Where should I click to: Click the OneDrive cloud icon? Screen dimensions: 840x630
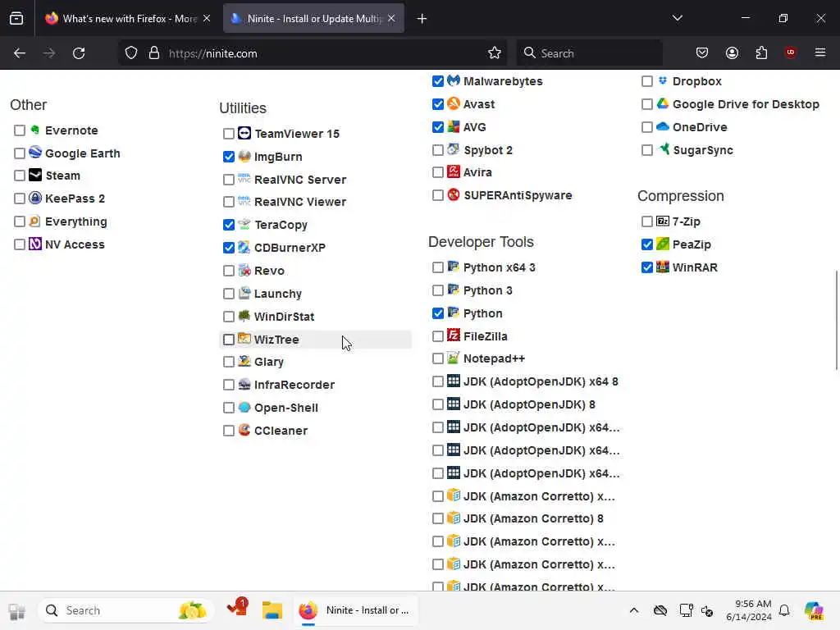click(x=663, y=126)
